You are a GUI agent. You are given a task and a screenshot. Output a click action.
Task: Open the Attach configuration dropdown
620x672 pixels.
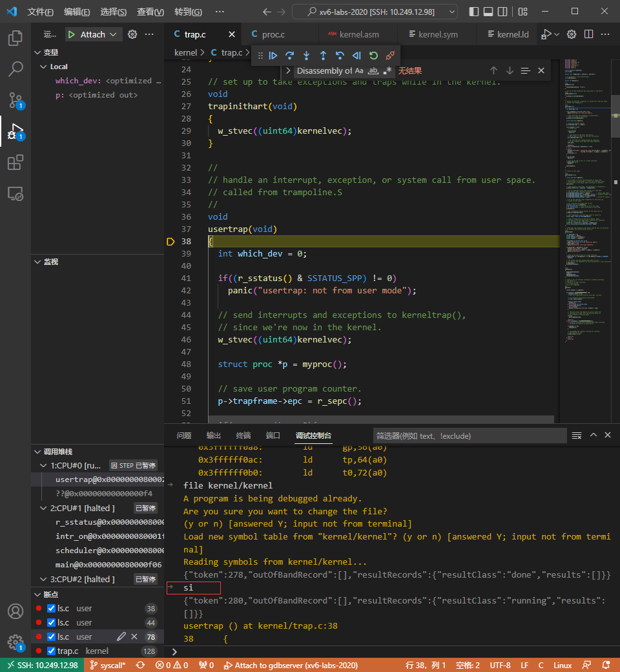(x=114, y=34)
